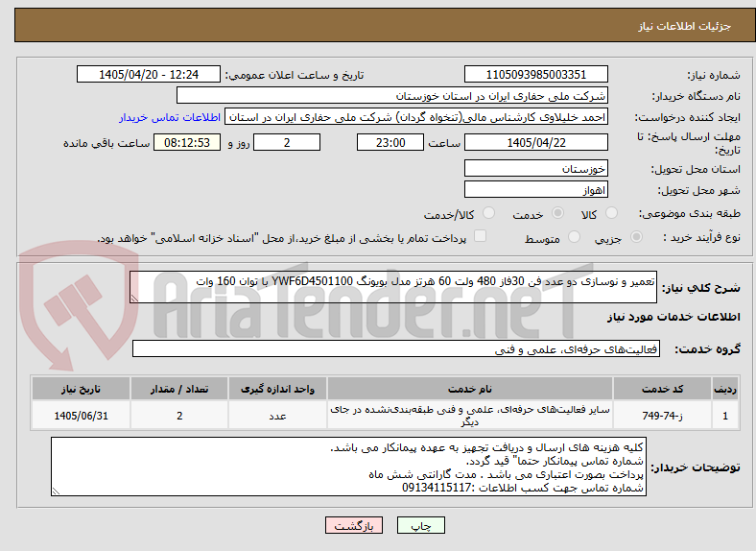This screenshot has height=551, width=756.
Task: Click the delivery city field اهواز
Action: click(536, 189)
